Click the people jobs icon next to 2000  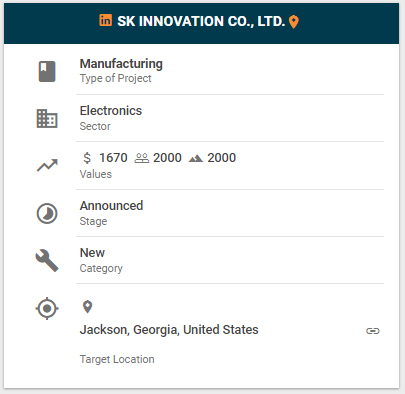pos(142,158)
